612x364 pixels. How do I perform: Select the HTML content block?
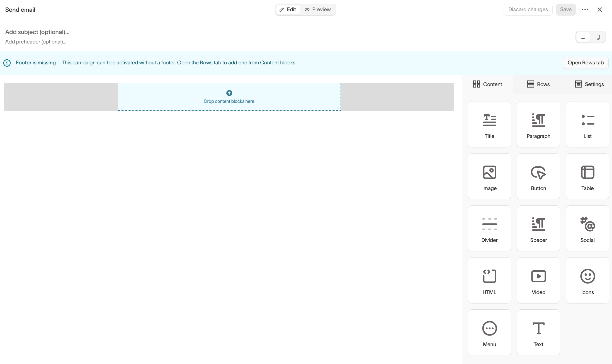click(489, 280)
